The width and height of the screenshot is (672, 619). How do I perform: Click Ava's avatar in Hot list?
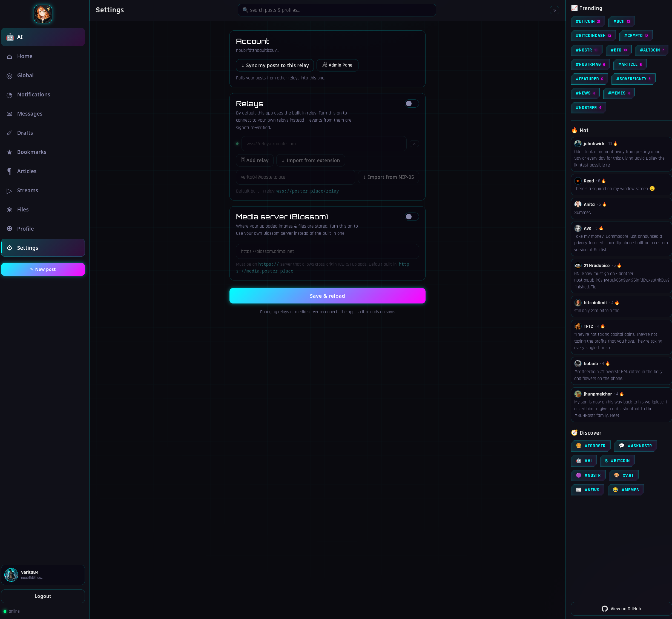pos(578,228)
